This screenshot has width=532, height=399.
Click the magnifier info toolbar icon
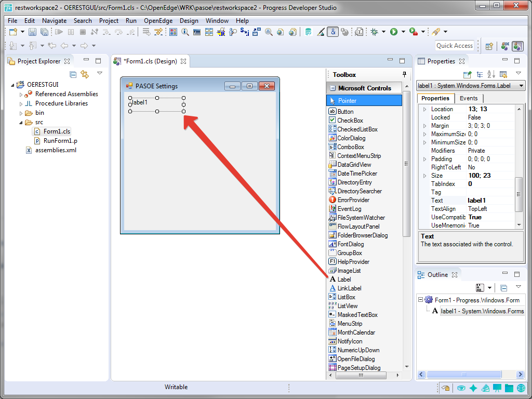185,32
